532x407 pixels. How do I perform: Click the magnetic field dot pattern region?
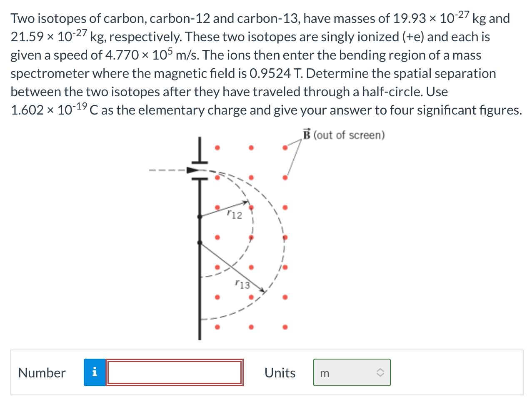coord(251,237)
